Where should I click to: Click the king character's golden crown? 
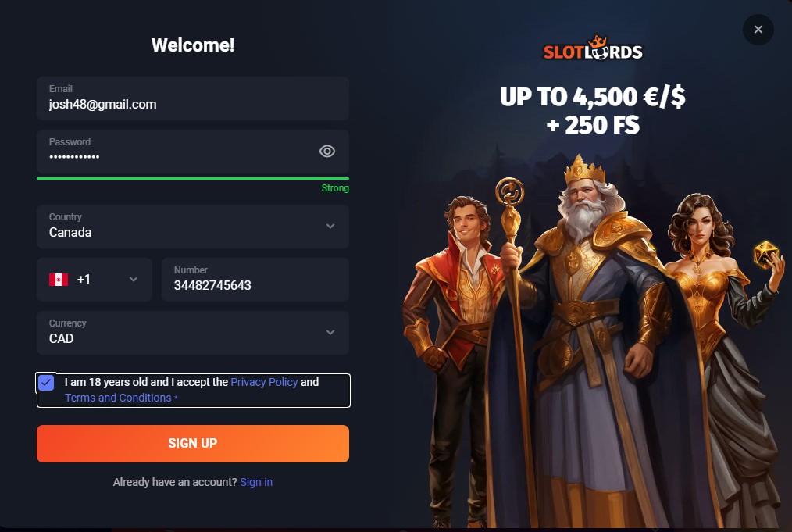coord(584,170)
